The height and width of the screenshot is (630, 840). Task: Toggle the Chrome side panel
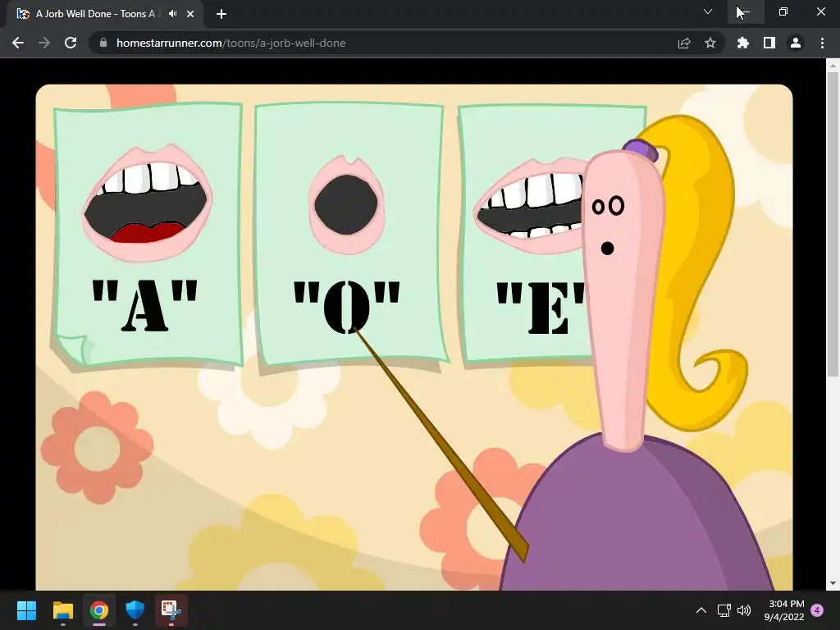pyautogui.click(x=769, y=43)
